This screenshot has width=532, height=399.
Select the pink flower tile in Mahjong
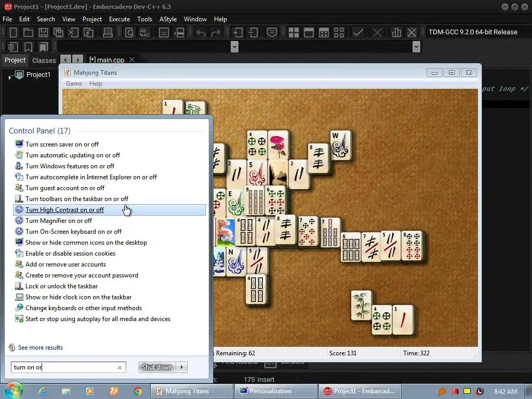278,145
